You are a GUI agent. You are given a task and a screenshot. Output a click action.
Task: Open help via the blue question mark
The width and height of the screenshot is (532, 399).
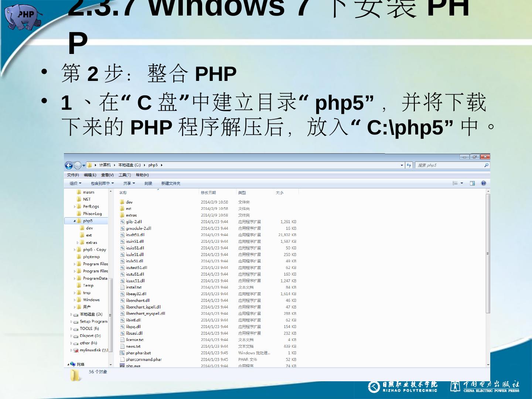[x=484, y=183]
